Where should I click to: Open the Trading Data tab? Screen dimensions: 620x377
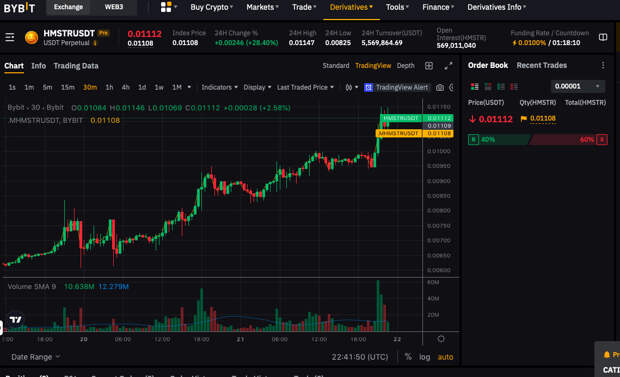point(76,66)
